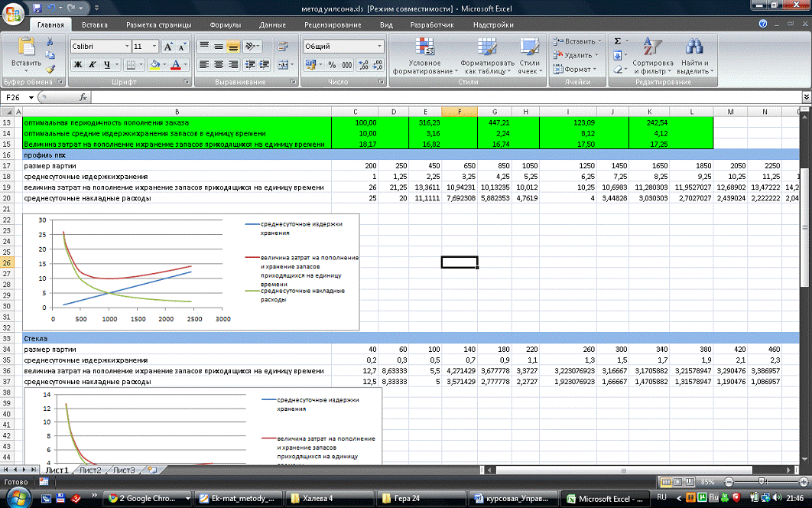Click the AutoSum sigma icon

click(x=618, y=41)
